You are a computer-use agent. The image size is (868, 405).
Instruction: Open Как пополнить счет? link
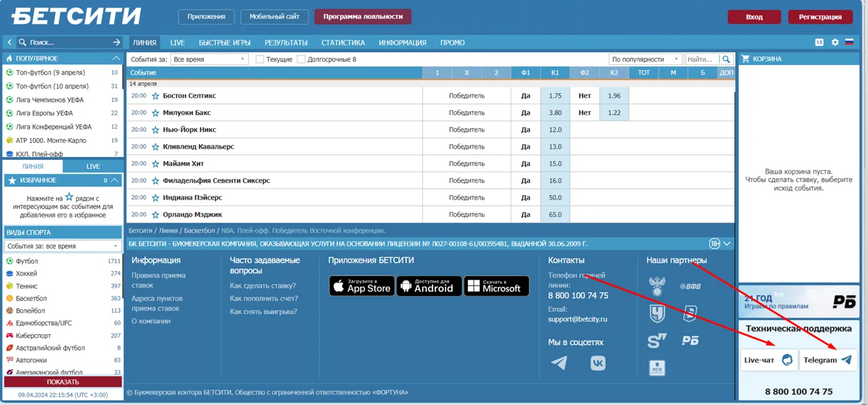coord(264,298)
